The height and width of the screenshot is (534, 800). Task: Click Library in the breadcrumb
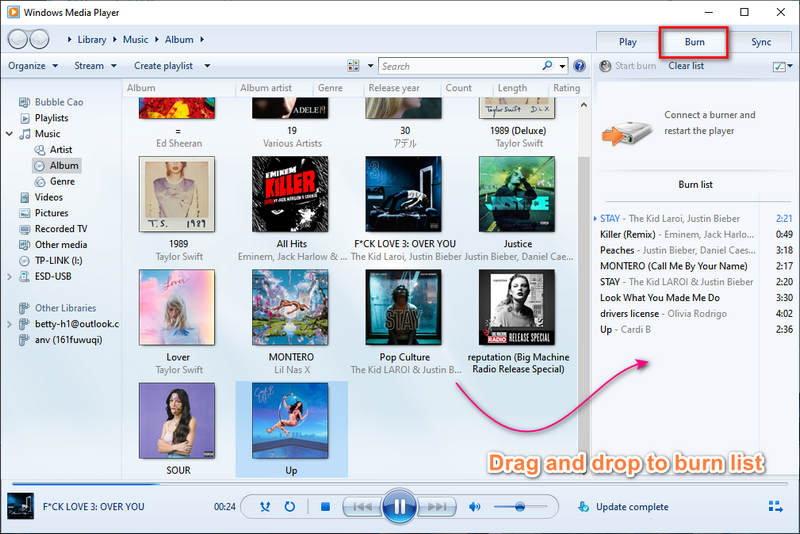point(92,39)
